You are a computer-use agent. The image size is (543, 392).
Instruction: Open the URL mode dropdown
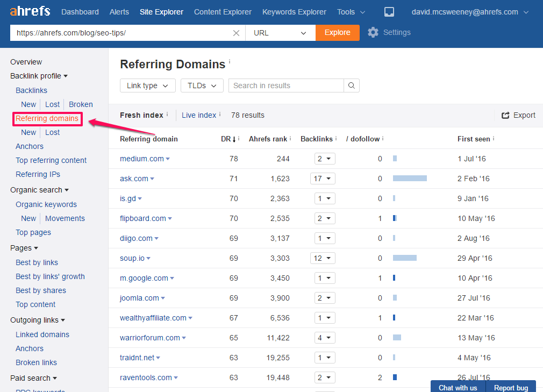coord(280,33)
